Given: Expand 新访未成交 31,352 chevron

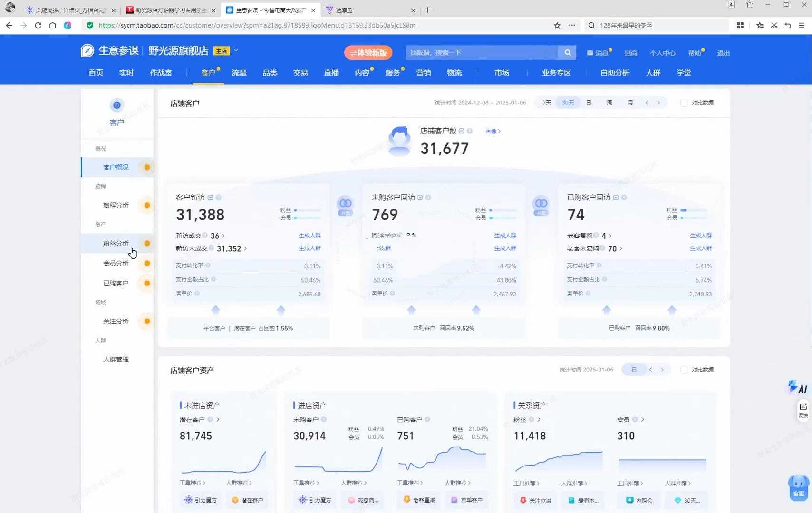Looking at the screenshot, I should click(x=245, y=248).
